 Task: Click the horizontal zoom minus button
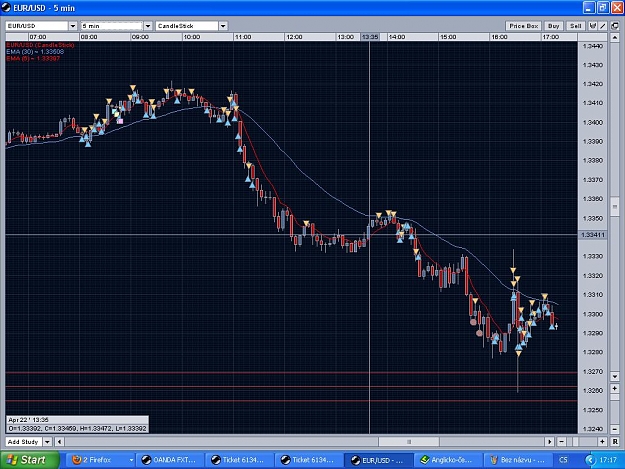pos(562,442)
